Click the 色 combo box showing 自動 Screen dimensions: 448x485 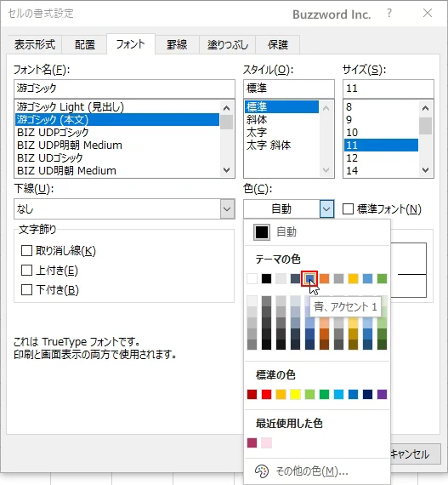pyautogui.click(x=289, y=209)
